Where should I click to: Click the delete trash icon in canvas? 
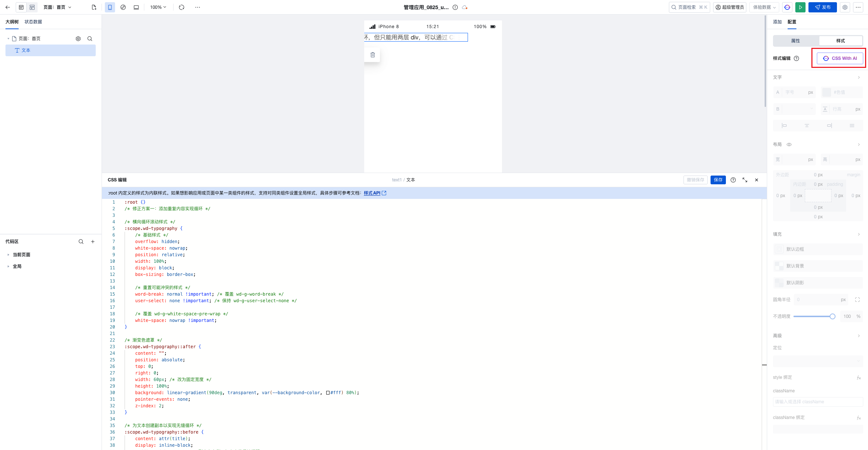pyautogui.click(x=372, y=55)
